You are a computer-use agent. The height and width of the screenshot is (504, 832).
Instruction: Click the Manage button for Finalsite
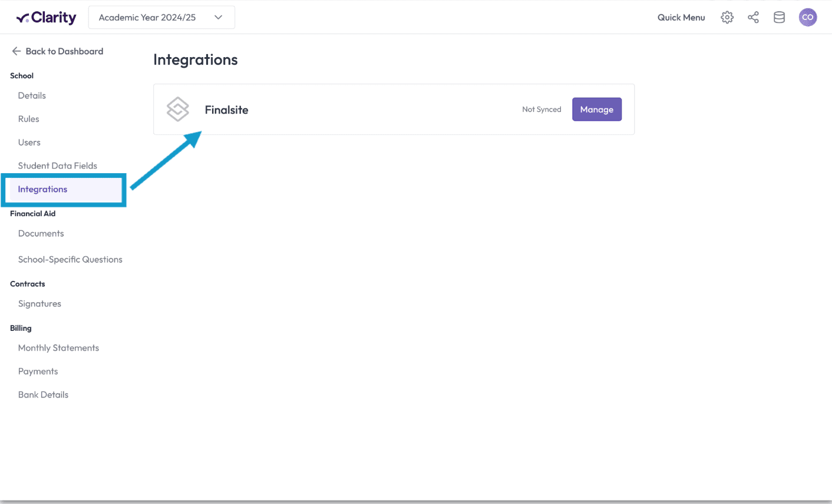click(x=596, y=109)
